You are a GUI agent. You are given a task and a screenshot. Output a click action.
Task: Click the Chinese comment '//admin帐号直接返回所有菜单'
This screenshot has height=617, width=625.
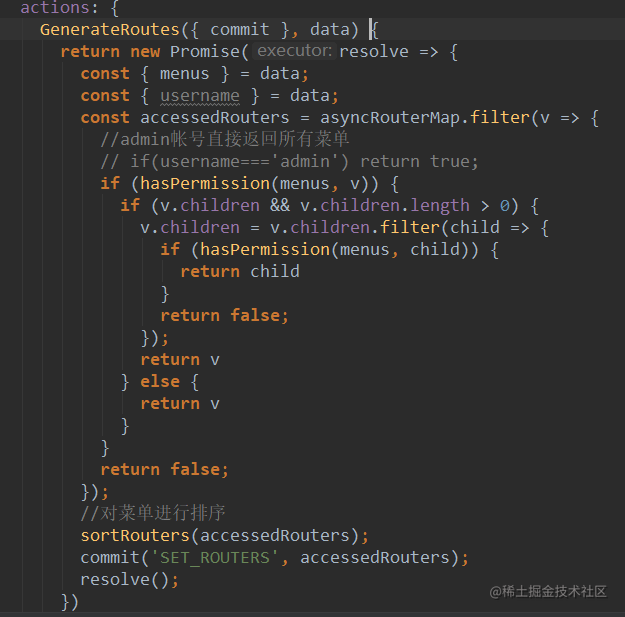tap(225, 140)
